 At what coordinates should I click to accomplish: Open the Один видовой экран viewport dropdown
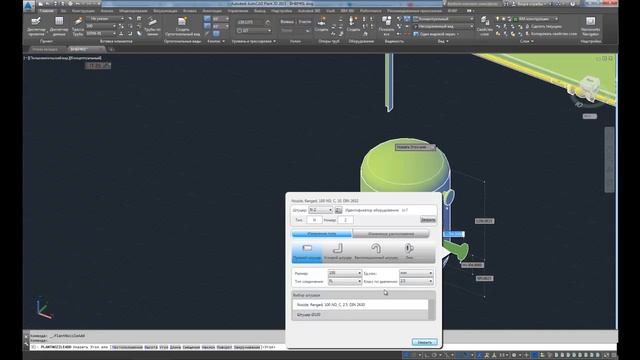point(437,34)
